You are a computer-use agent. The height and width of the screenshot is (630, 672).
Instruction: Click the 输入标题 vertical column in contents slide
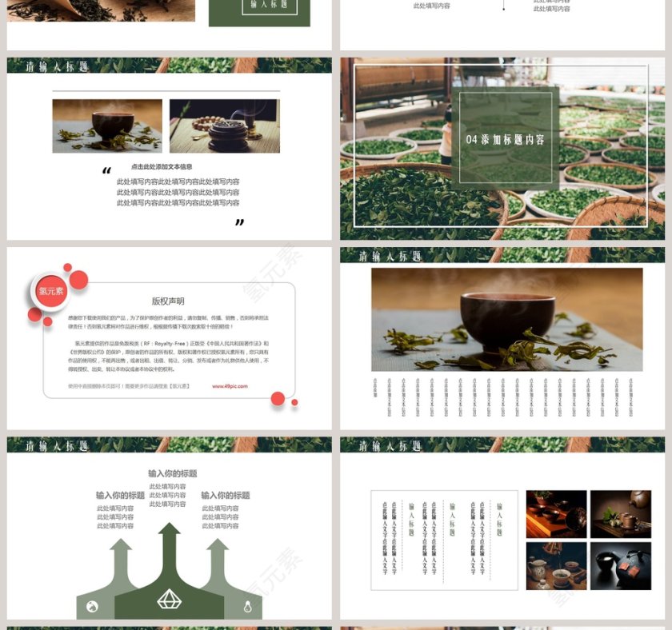(499, 516)
